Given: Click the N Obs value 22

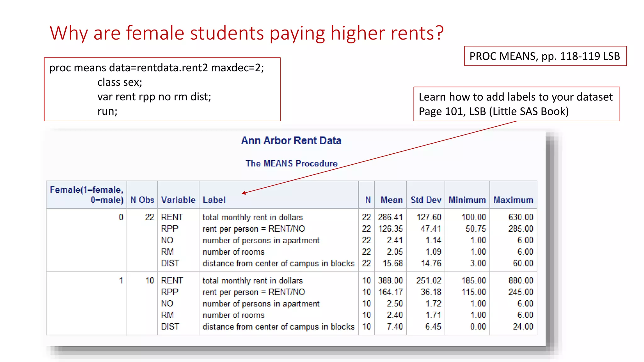Looking at the screenshot, I should tap(149, 217).
